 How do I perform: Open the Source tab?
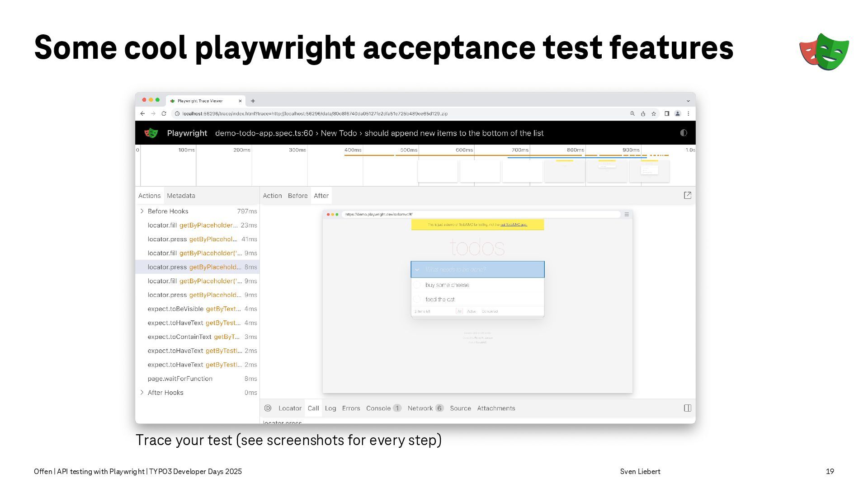click(x=460, y=408)
